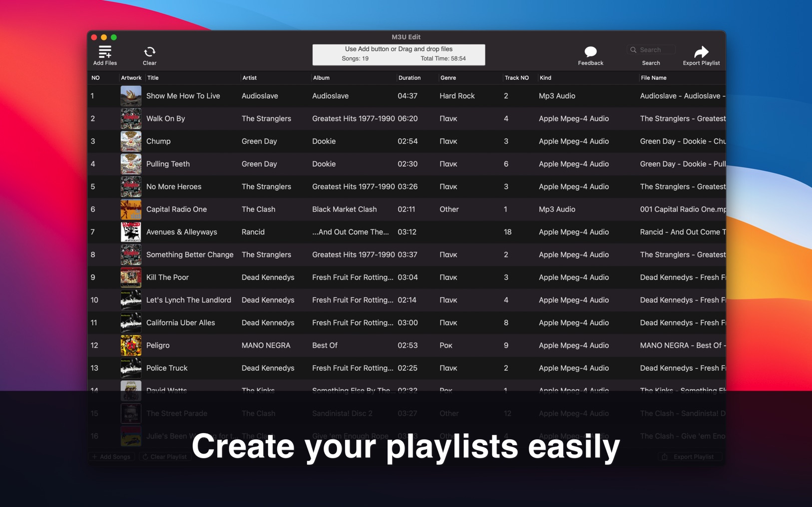Select the song title "Police Truck"
Image resolution: width=812 pixels, height=507 pixels.
(x=167, y=368)
